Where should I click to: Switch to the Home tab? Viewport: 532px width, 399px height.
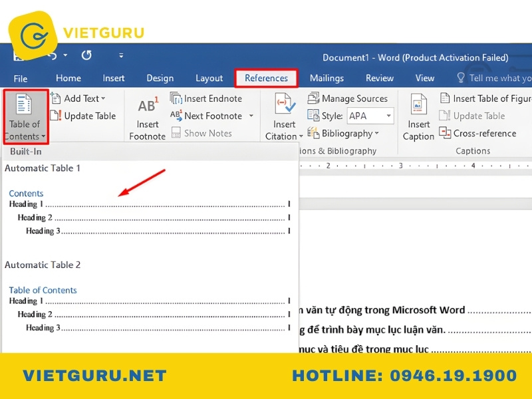coord(68,78)
